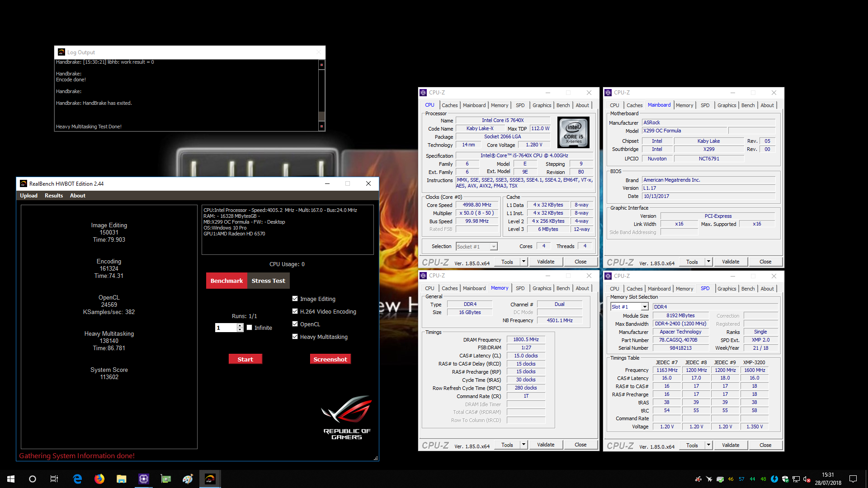Uncheck the OpenCL checkbox
Image resolution: width=868 pixels, height=488 pixels.
pos(295,324)
